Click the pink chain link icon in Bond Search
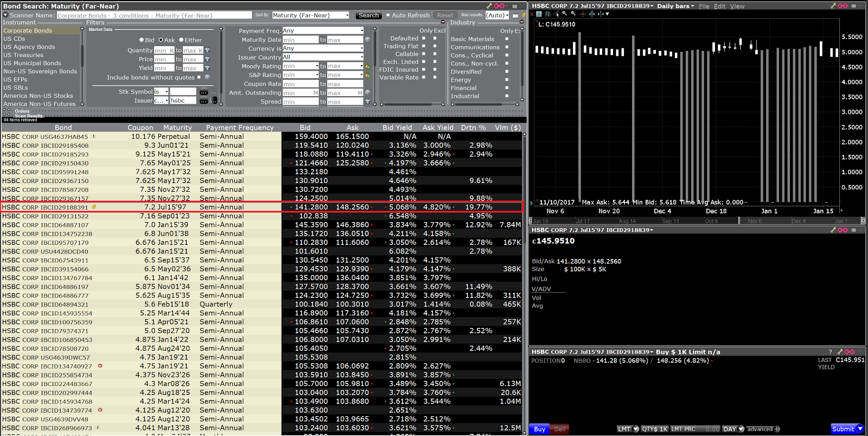This screenshot has height=436, width=868. click(500, 6)
